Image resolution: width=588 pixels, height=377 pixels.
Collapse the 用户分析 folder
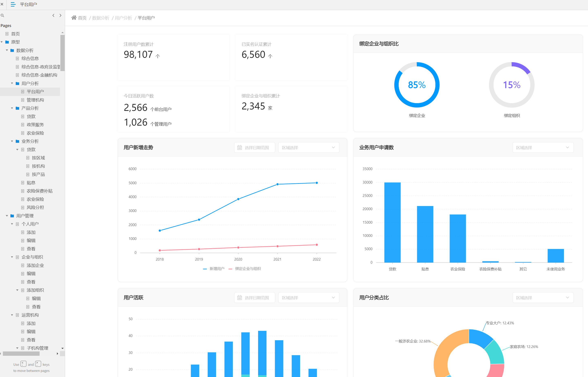click(12, 84)
